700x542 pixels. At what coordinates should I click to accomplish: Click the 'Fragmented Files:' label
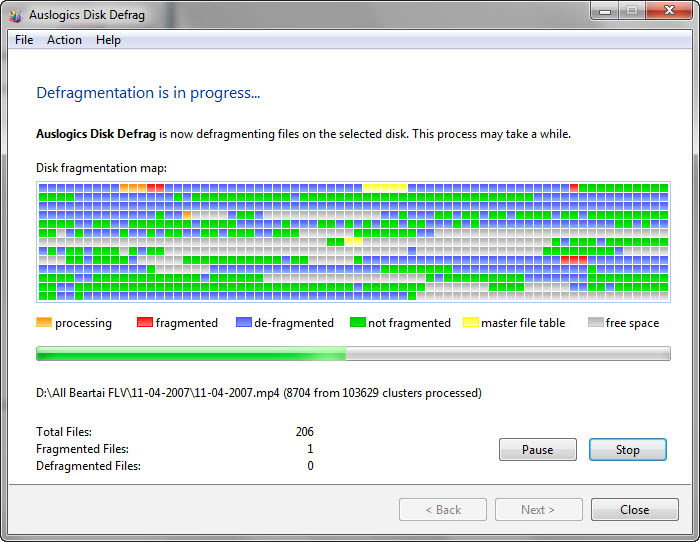pyautogui.click(x=83, y=449)
